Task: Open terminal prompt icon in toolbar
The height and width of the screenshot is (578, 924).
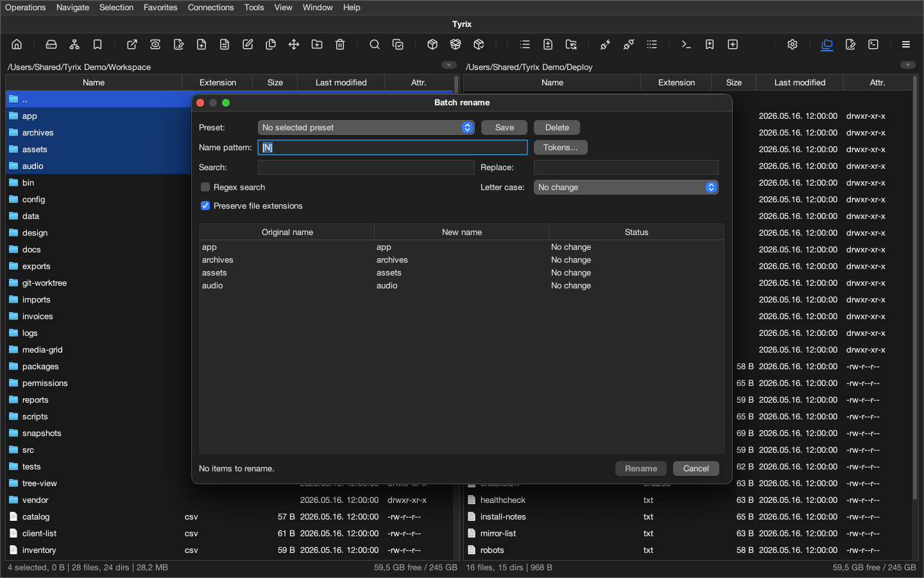Action: [x=687, y=44]
